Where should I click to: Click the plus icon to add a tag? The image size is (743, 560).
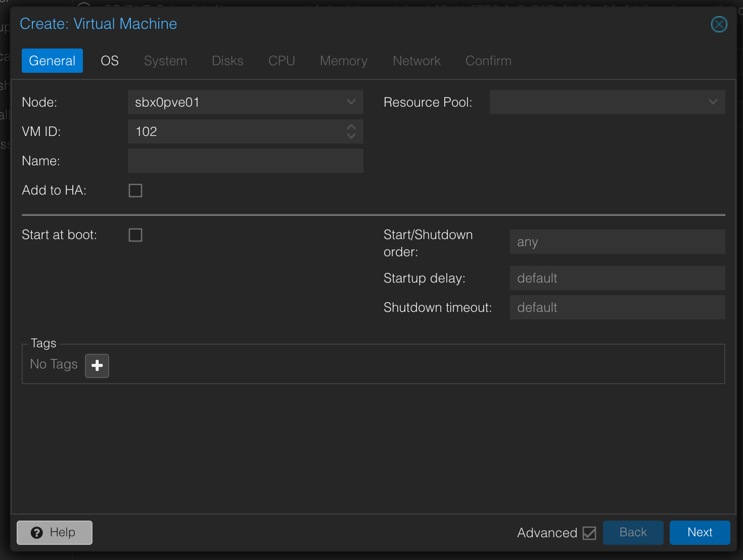(x=97, y=365)
